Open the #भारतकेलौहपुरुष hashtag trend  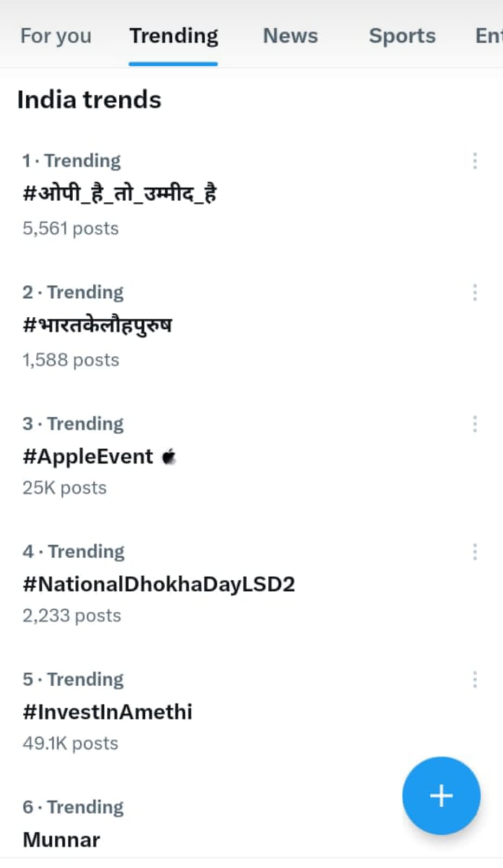point(98,325)
